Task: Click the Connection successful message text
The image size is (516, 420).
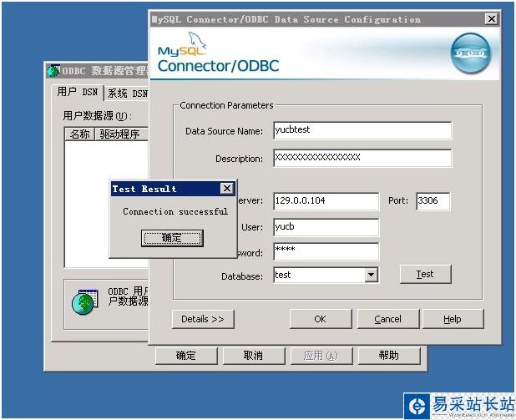Action: click(x=175, y=211)
